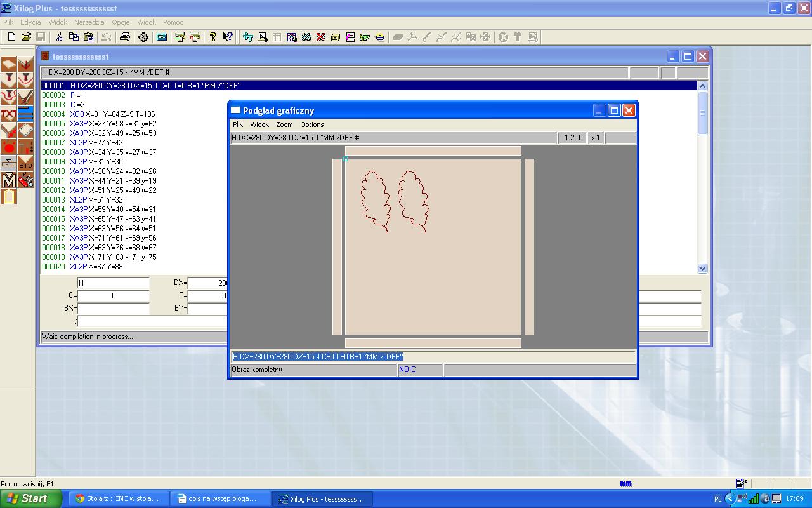The image size is (812, 508).
Task: Cut the selected program line
Action: (x=59, y=37)
